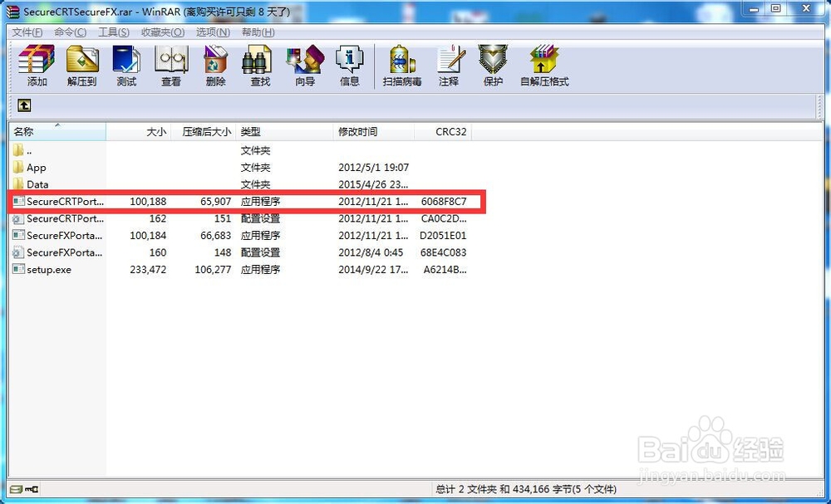Click the CRC32 value 68E4C083
831x504 pixels.
[x=444, y=252]
